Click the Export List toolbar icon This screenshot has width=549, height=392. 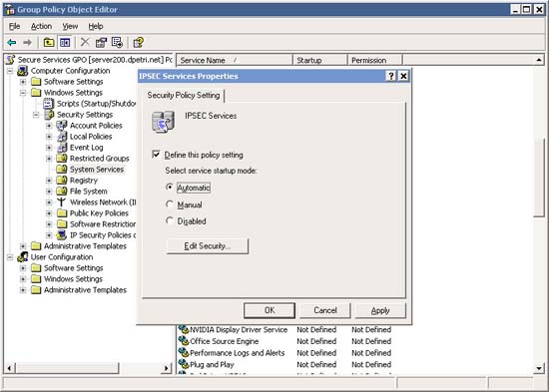[117, 42]
